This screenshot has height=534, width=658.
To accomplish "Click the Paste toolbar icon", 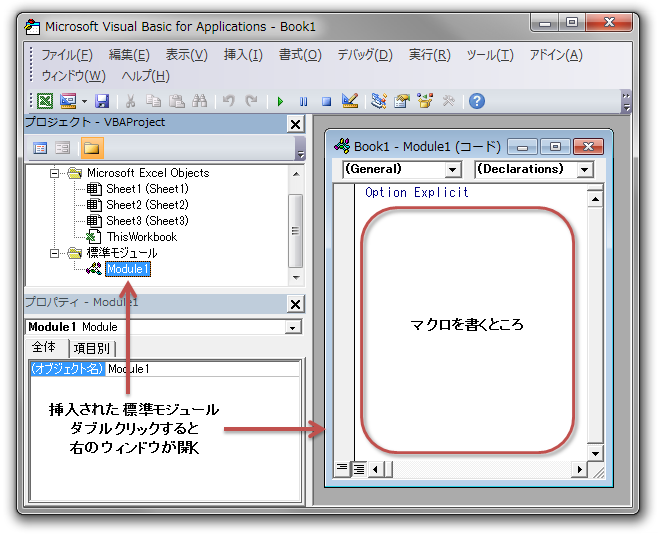I will coord(177,101).
